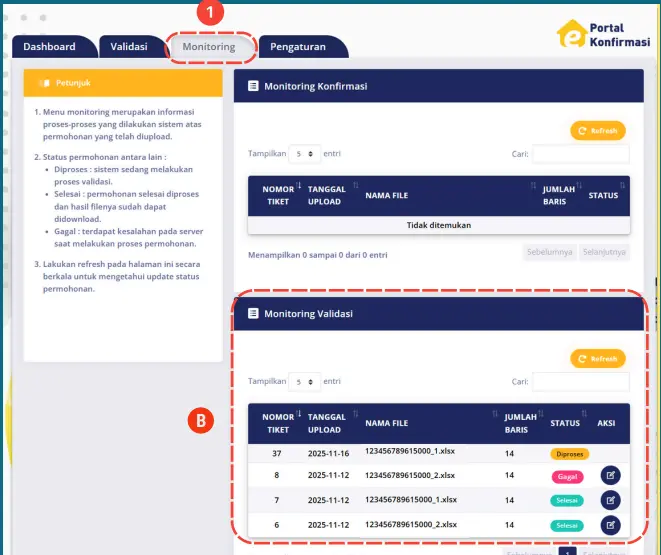Click the Monitoring Validasi panel title
The width and height of the screenshot is (661, 555).
point(309,314)
